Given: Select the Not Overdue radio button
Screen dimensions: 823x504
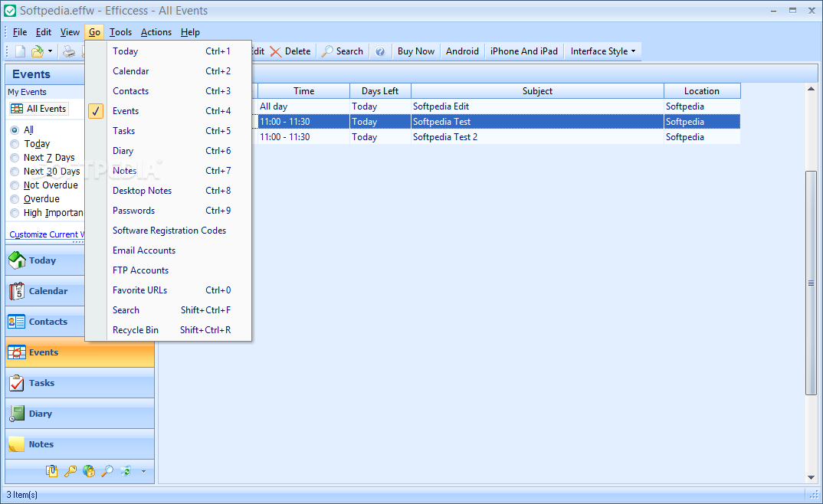Looking at the screenshot, I should pos(15,185).
